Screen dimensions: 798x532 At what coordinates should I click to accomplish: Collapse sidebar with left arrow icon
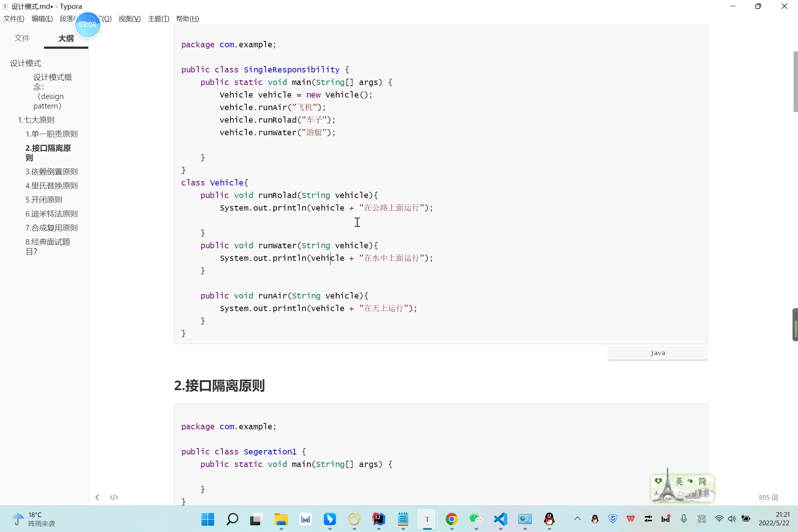[x=97, y=497]
